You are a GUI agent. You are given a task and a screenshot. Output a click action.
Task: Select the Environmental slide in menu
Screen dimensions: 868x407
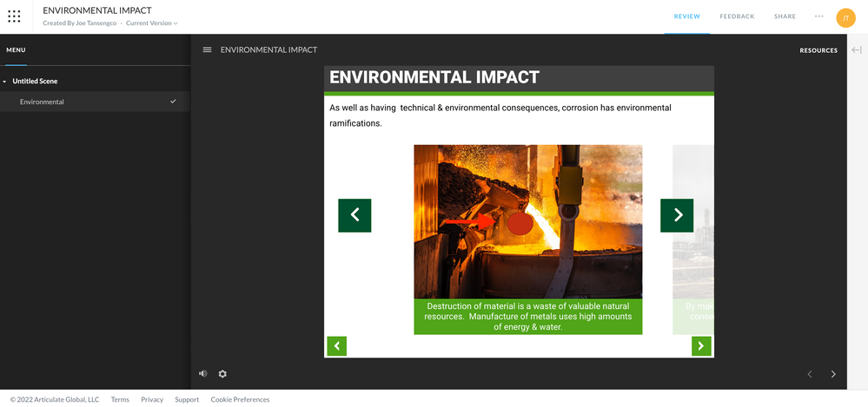click(95, 102)
